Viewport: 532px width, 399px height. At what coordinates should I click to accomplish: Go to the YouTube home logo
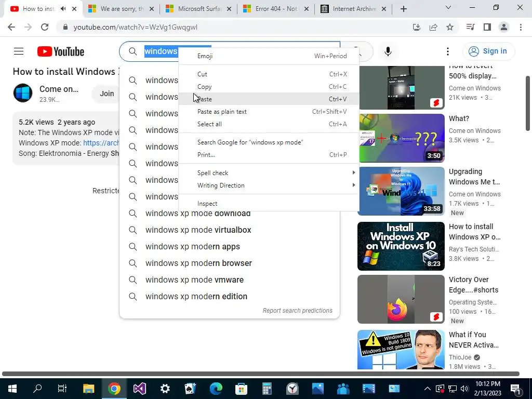61,51
